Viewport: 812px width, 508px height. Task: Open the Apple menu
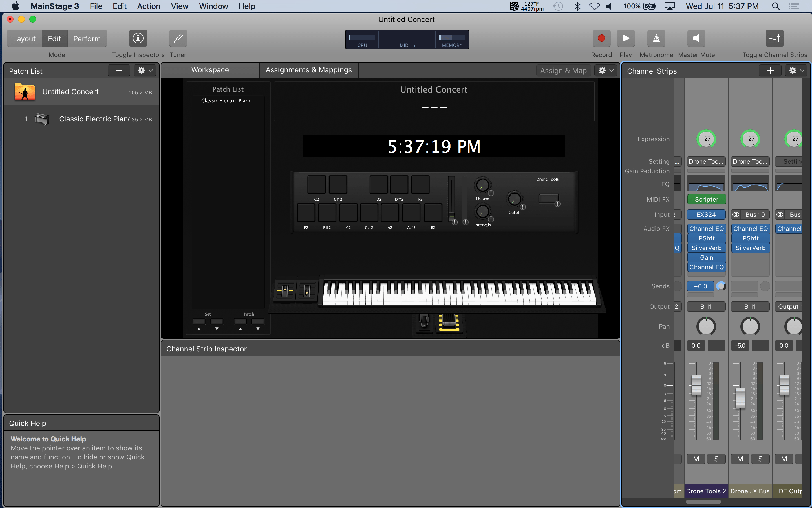click(x=16, y=6)
